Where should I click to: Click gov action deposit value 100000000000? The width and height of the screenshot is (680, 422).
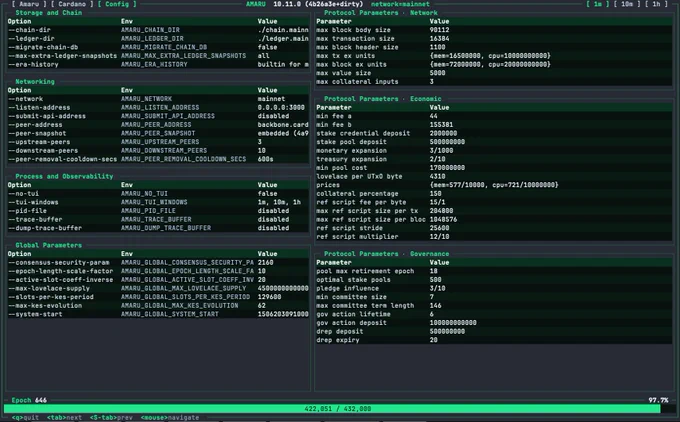pyautogui.click(x=453, y=323)
